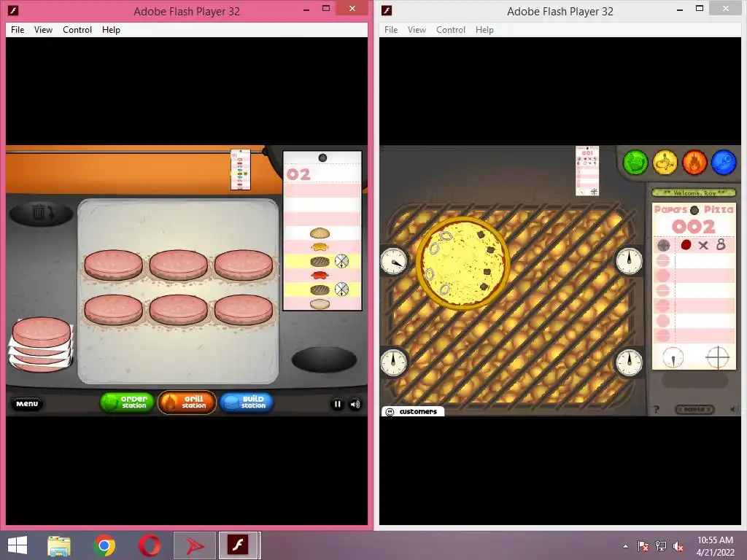Click the bottom bun on ticket 02
This screenshot has width=747, height=560.
tap(320, 304)
